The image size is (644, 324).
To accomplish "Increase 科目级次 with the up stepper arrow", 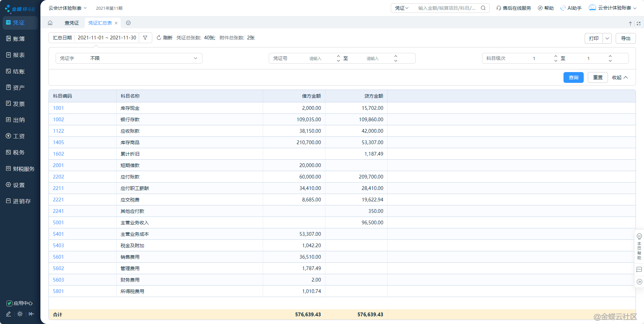I will pyautogui.click(x=556, y=56).
